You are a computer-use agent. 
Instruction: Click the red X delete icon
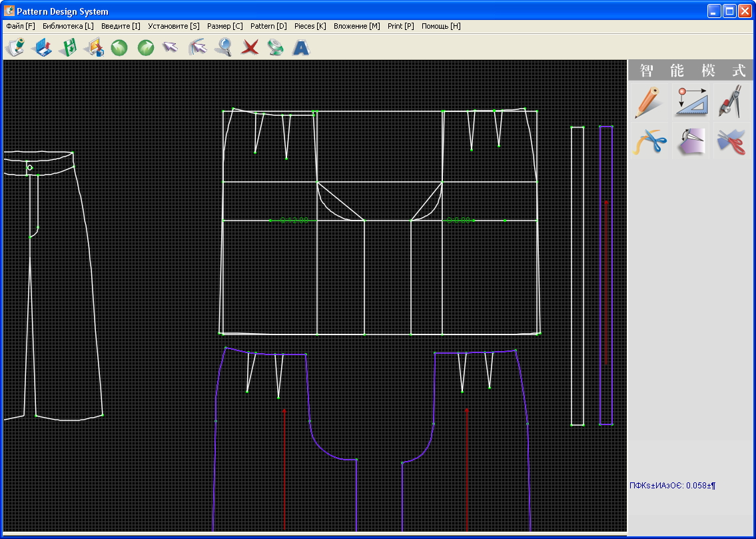(250, 47)
